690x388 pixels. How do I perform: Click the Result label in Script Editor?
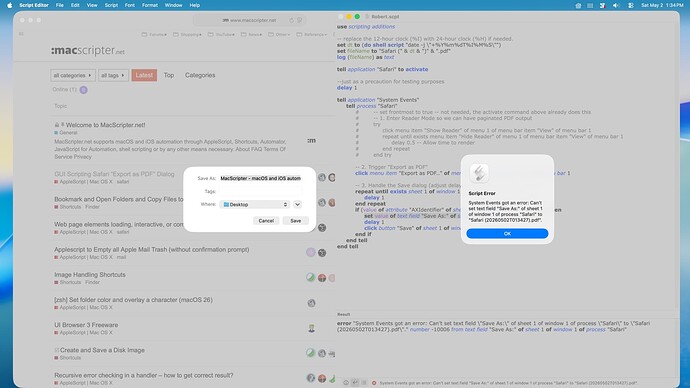344,315
